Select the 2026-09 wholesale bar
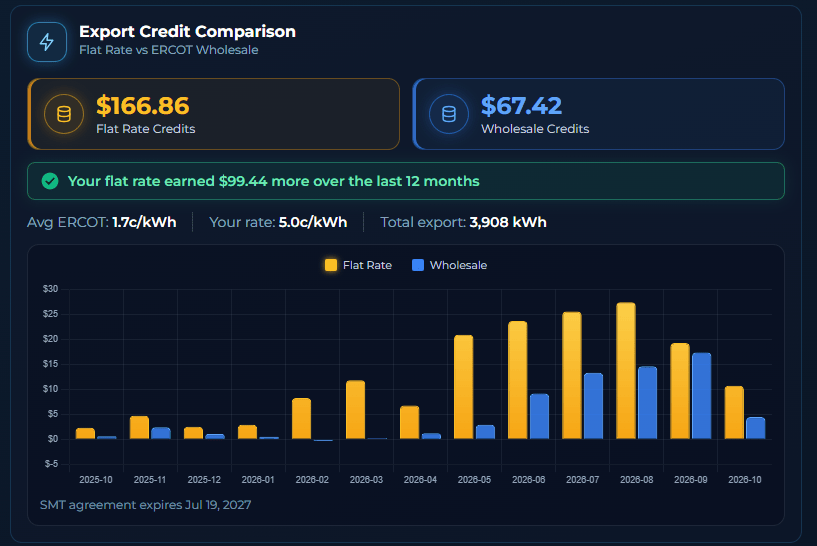 click(702, 396)
